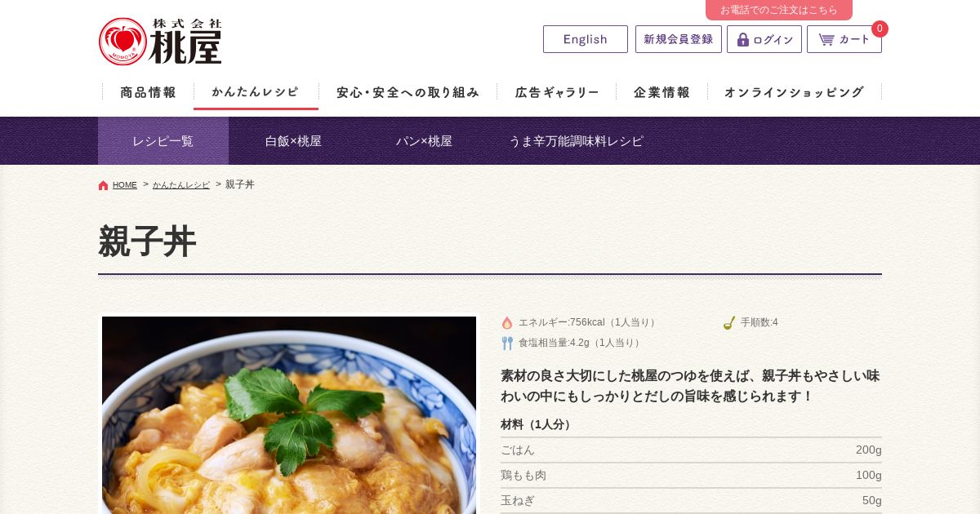Click the HOME breadcrumb link

point(125,185)
